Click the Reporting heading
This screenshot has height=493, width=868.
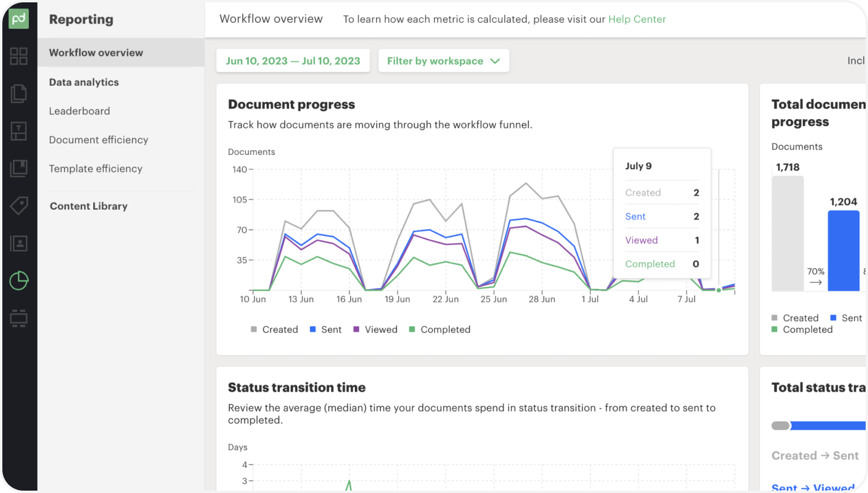click(81, 19)
